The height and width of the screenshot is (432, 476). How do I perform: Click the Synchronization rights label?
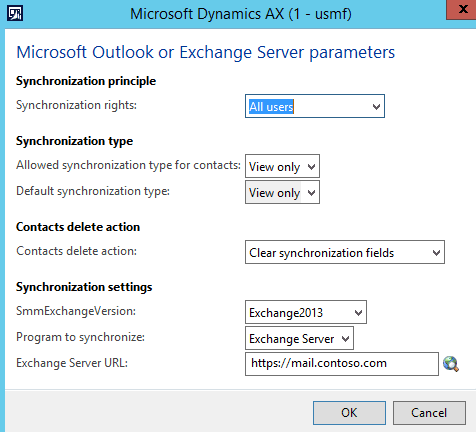(76, 105)
